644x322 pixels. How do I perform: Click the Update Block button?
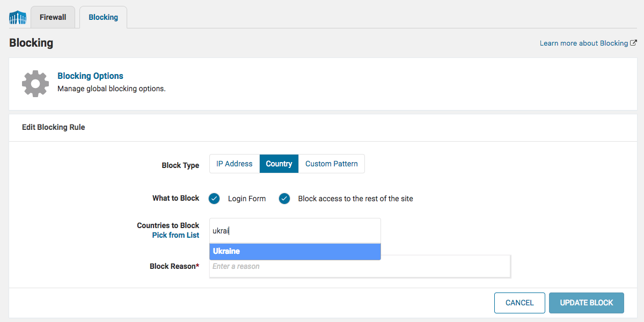pos(586,303)
